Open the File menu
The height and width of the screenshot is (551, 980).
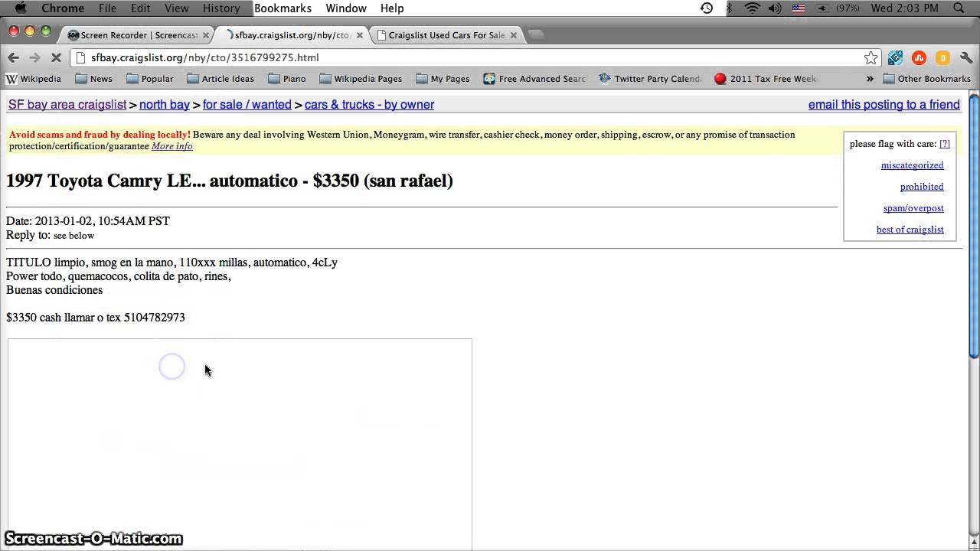[107, 8]
